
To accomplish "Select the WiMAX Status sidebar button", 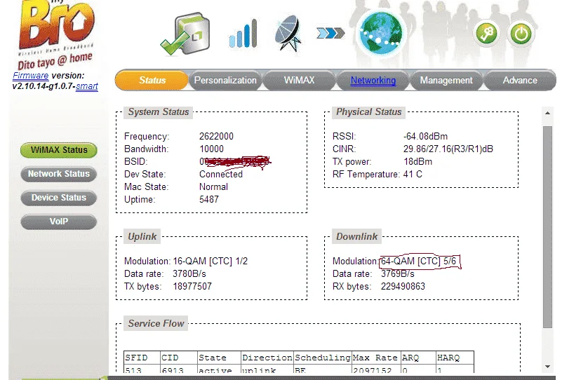I will pyautogui.click(x=59, y=150).
